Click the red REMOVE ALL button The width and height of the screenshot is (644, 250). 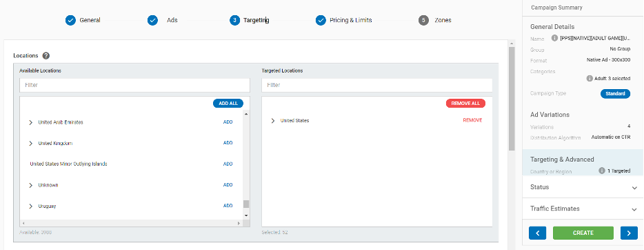pos(465,104)
